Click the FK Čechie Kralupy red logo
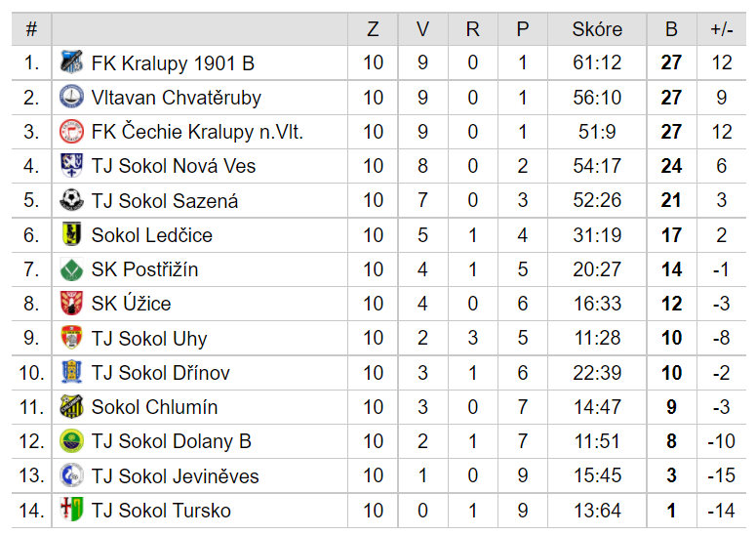The height and width of the screenshot is (535, 756). coord(71,131)
